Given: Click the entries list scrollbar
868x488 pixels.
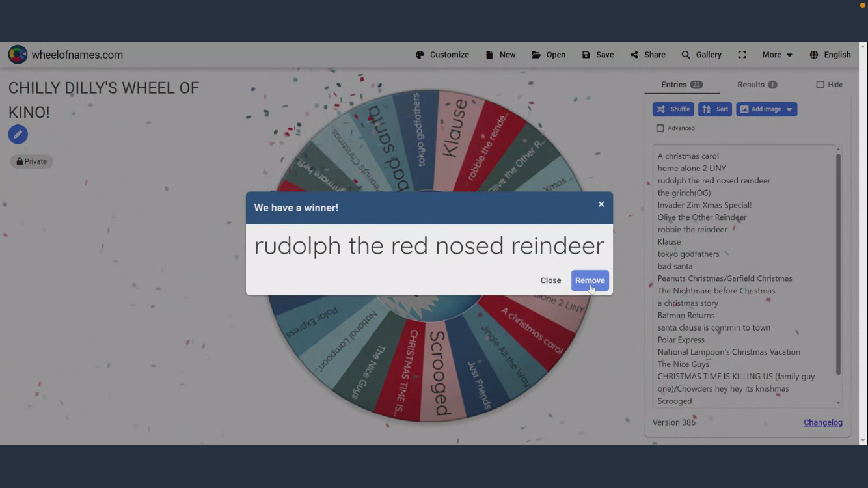Looking at the screenshot, I should tap(838, 264).
